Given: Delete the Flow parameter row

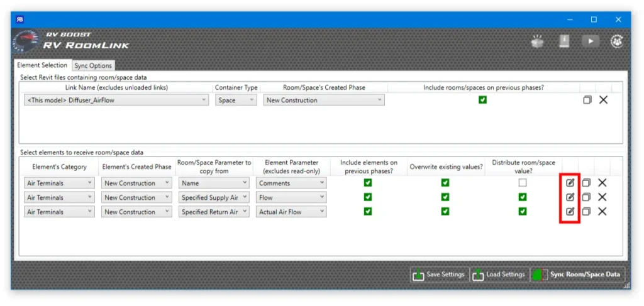Looking at the screenshot, I should pyautogui.click(x=602, y=197).
